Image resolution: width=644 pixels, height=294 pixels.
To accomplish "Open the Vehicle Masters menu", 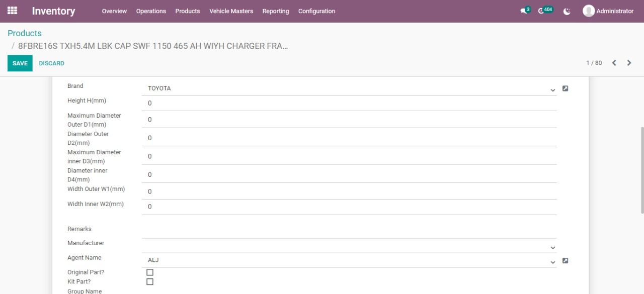I will pyautogui.click(x=231, y=11).
